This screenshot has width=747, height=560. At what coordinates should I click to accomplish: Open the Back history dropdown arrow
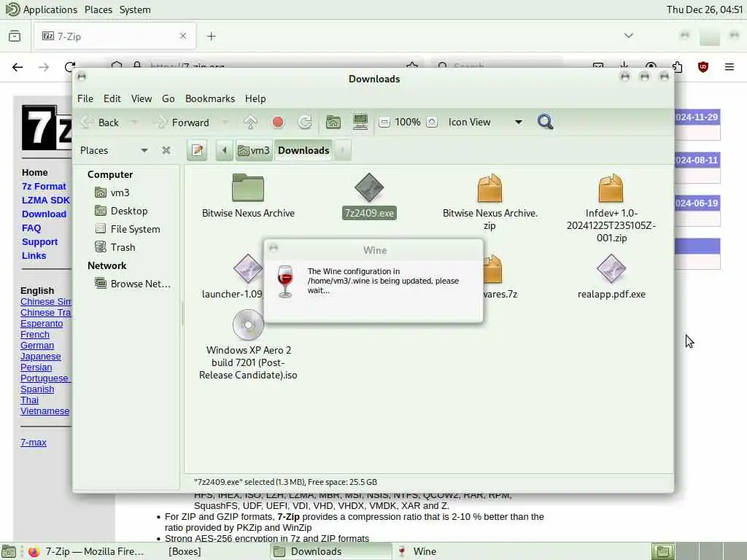(135, 122)
